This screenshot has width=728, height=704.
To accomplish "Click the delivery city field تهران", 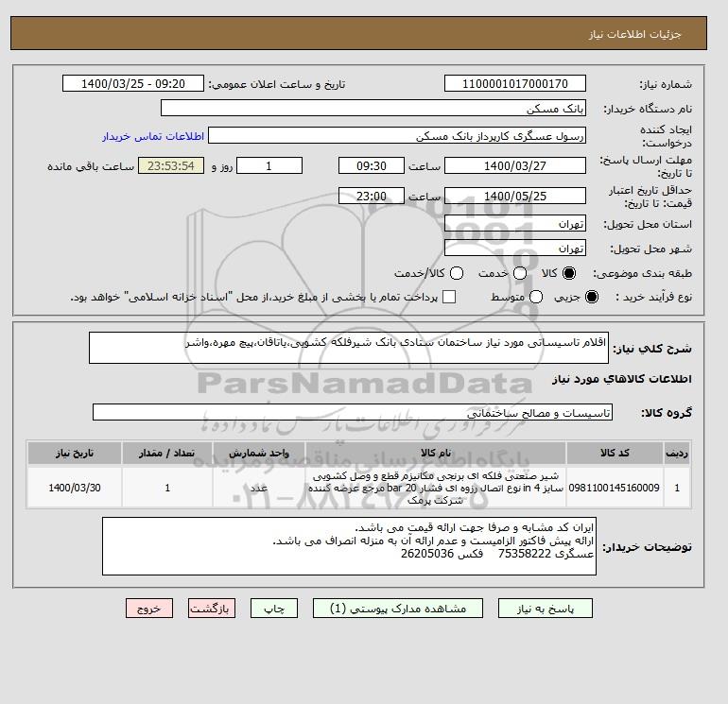I will (x=515, y=249).
